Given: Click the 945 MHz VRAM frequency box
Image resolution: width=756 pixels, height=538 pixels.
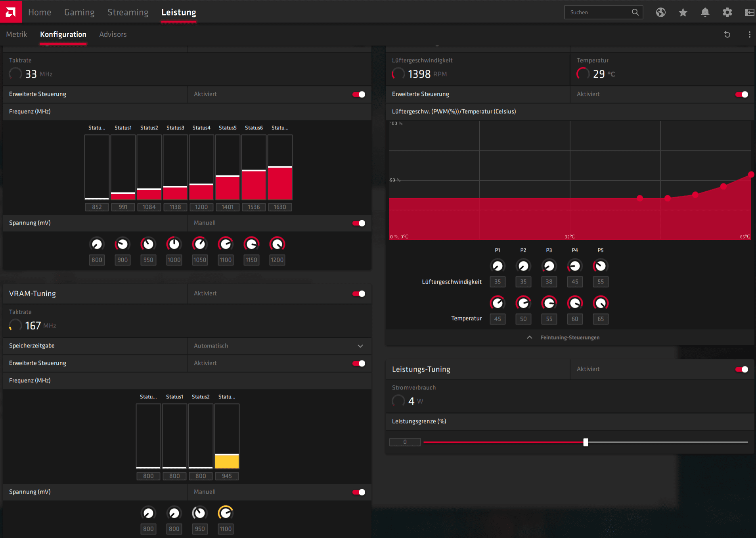Looking at the screenshot, I should tap(227, 476).
